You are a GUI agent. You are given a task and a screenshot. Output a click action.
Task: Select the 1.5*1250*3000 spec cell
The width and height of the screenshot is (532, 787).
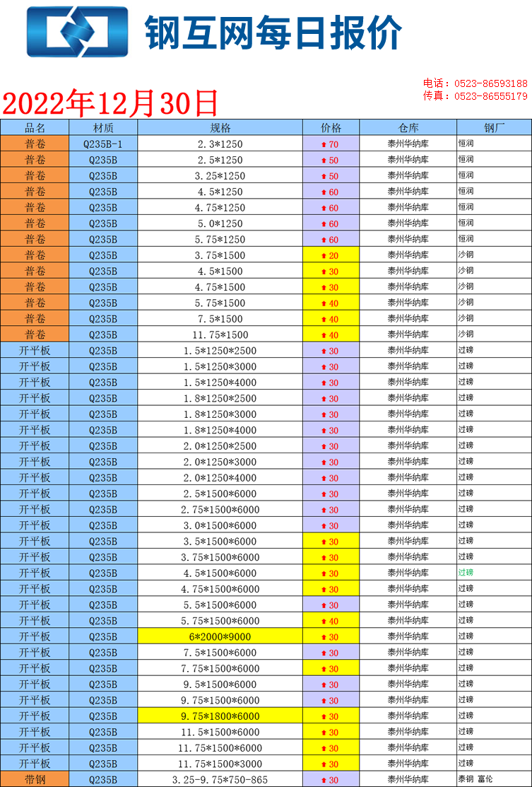coord(220,366)
